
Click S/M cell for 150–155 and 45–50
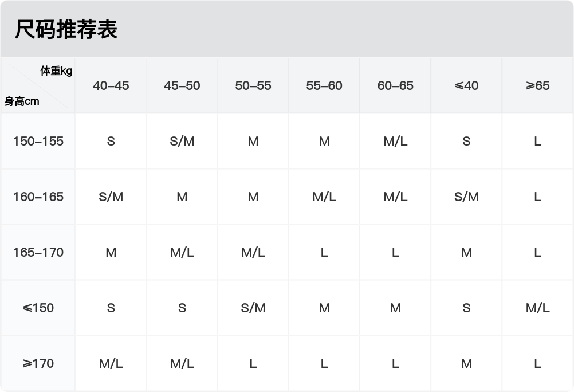(x=182, y=141)
